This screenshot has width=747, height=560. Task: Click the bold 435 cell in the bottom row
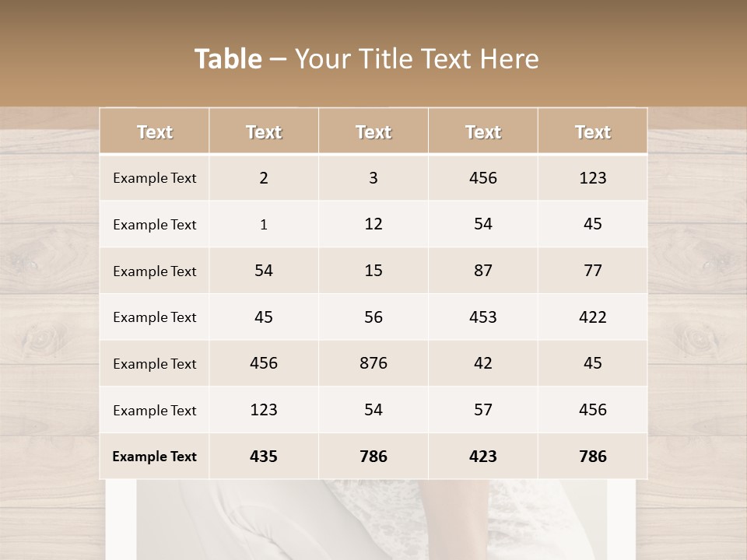click(x=264, y=457)
